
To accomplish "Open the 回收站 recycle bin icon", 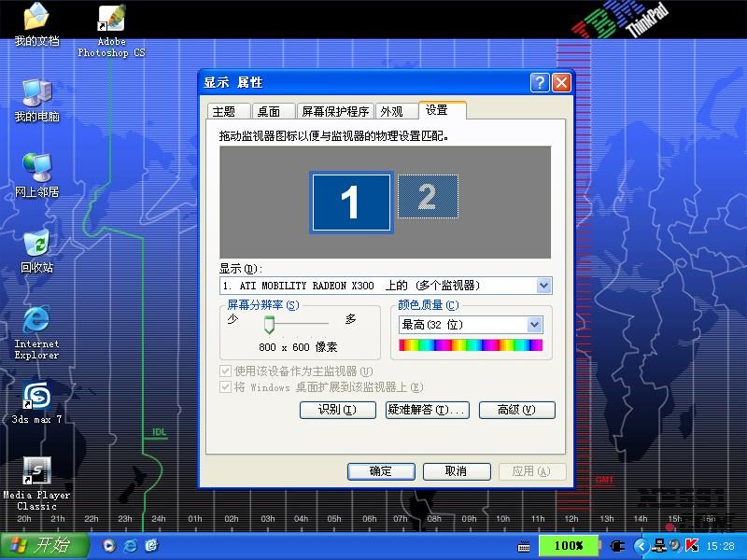I will click(36, 245).
